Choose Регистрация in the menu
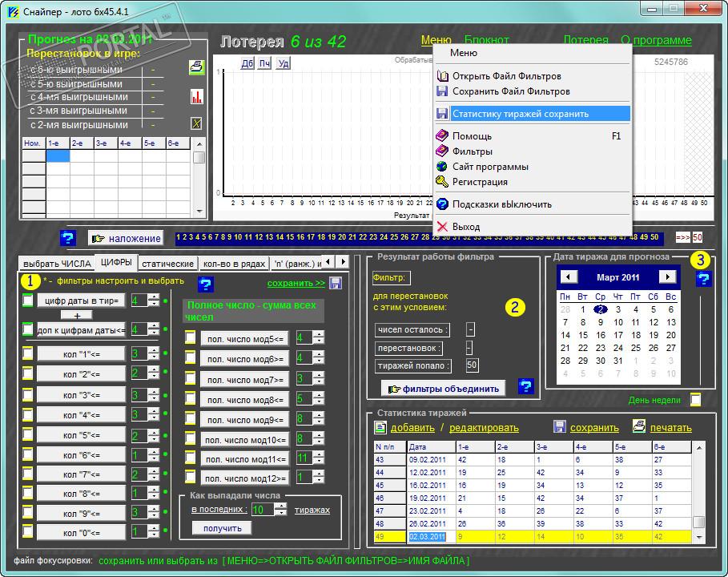 click(533, 182)
